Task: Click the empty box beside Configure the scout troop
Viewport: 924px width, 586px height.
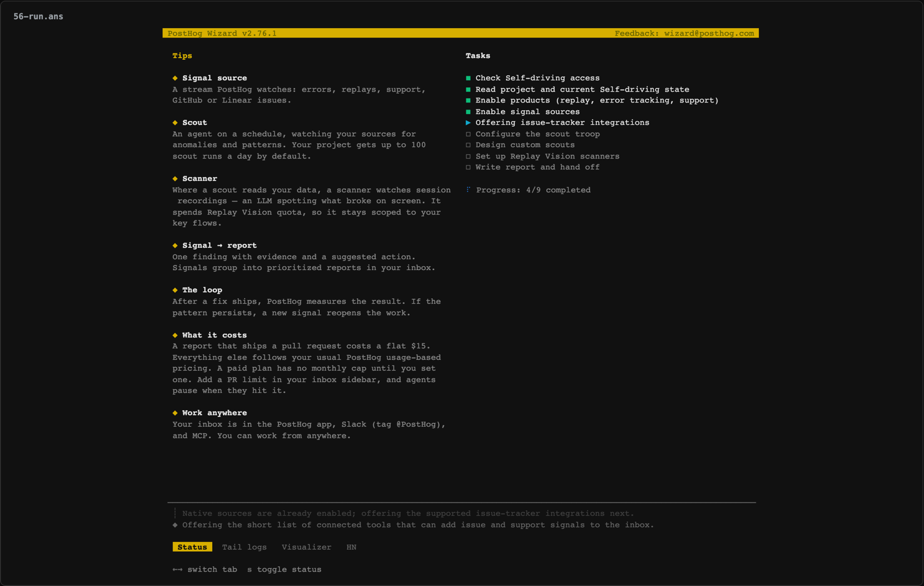Action: click(468, 134)
